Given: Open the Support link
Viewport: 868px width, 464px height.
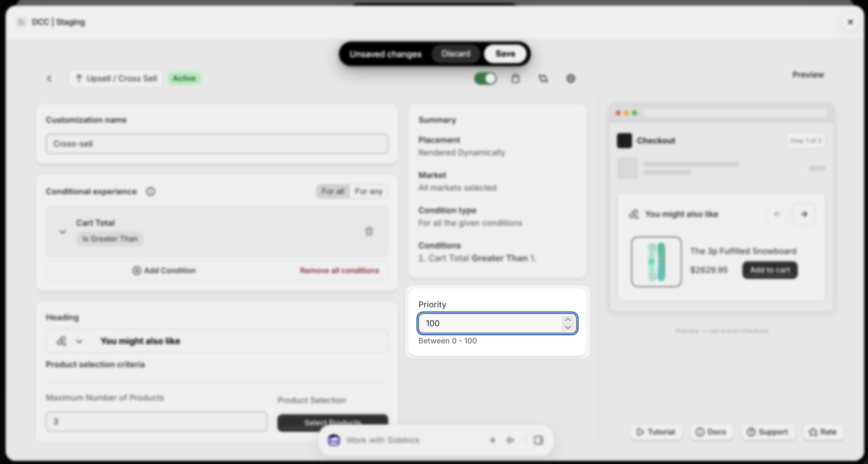Looking at the screenshot, I should tap(768, 432).
